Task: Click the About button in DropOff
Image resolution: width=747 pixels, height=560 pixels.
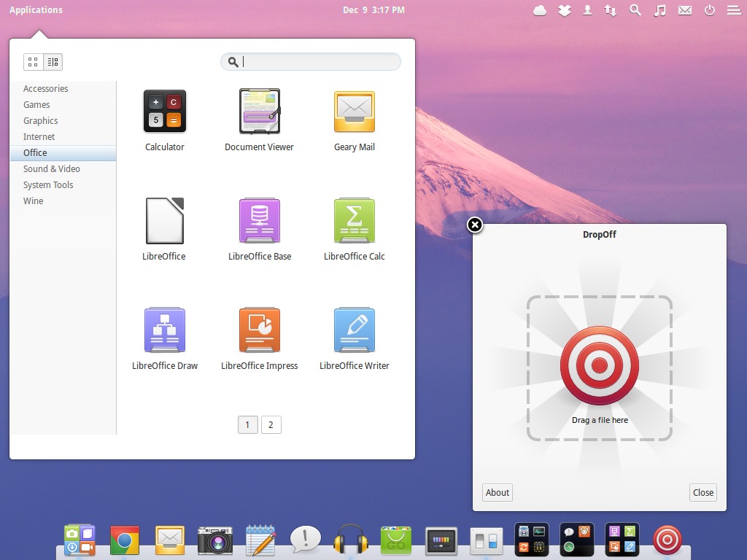Action: point(497,492)
